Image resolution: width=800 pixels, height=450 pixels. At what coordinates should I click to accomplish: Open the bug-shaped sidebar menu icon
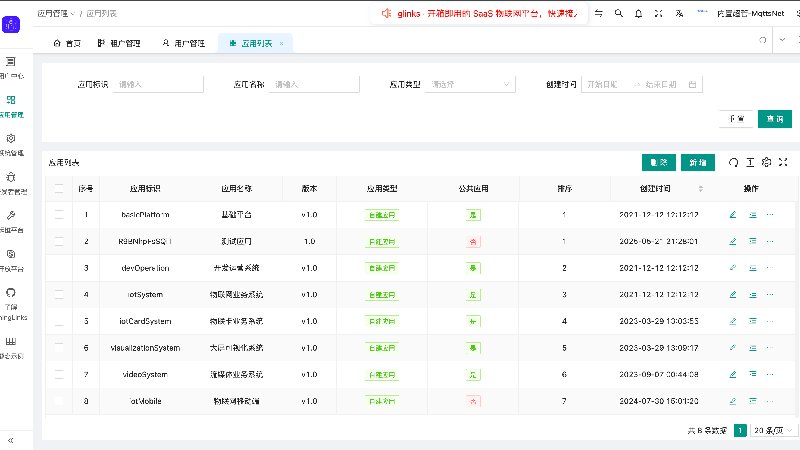pyautogui.click(x=11, y=177)
